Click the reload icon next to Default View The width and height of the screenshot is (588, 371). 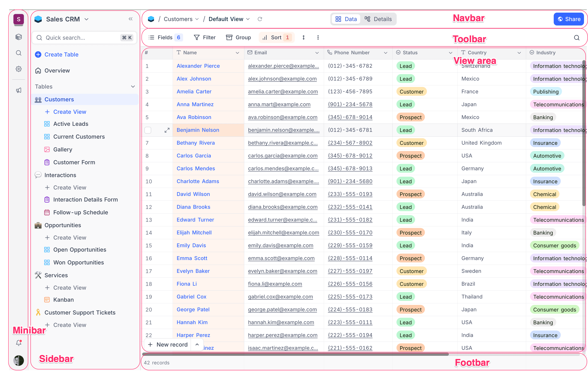tap(260, 19)
